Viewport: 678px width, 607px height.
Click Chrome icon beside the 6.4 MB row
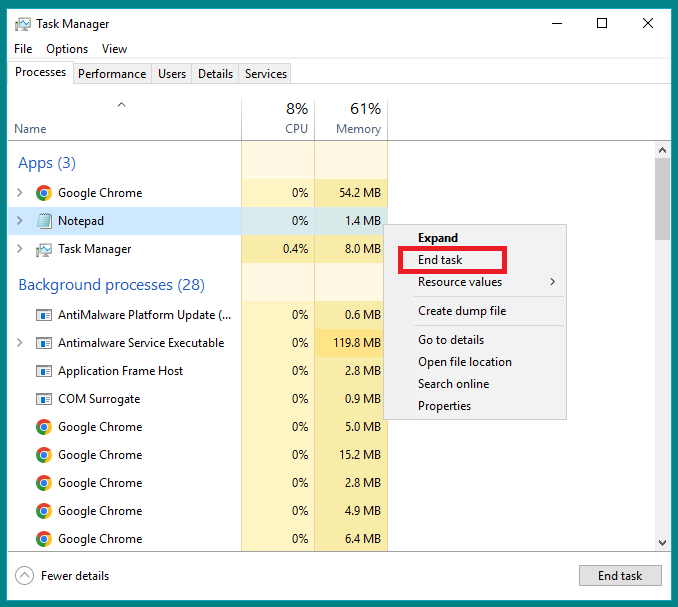coord(44,539)
